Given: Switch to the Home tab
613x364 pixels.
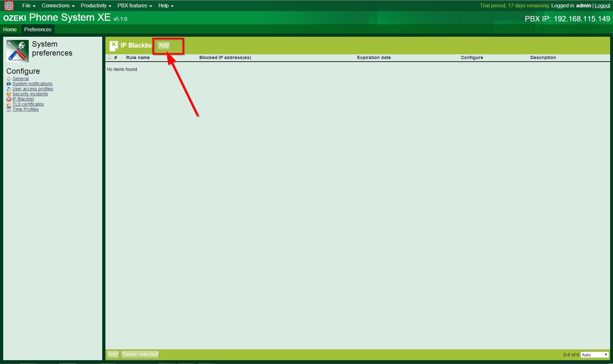Looking at the screenshot, I should point(10,29).
